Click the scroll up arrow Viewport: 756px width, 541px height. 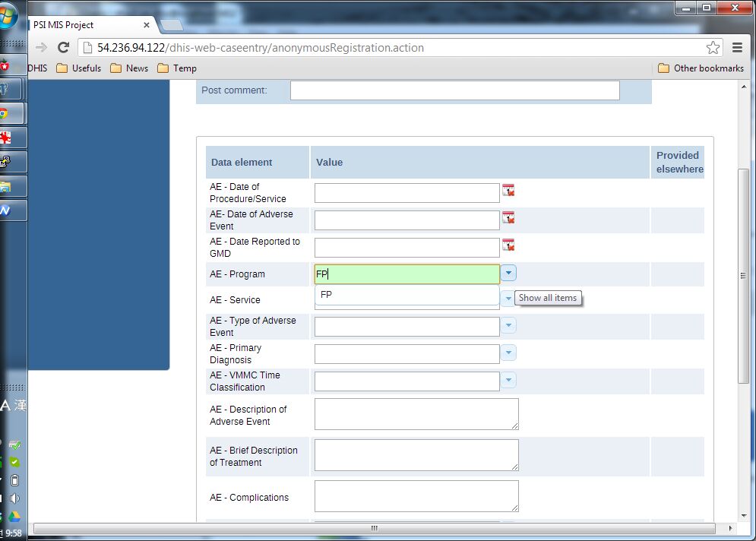(x=744, y=87)
